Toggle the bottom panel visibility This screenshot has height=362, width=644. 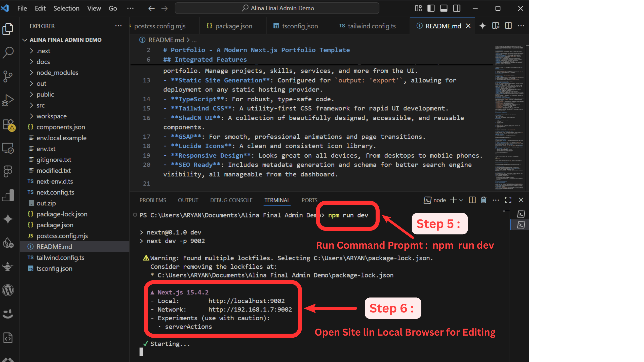click(x=444, y=8)
